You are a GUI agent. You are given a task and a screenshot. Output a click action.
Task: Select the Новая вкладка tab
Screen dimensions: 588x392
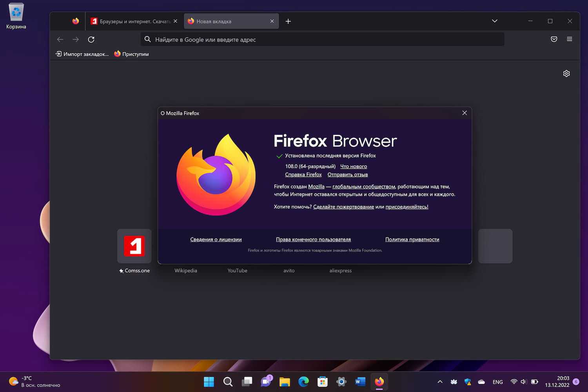pyautogui.click(x=231, y=21)
